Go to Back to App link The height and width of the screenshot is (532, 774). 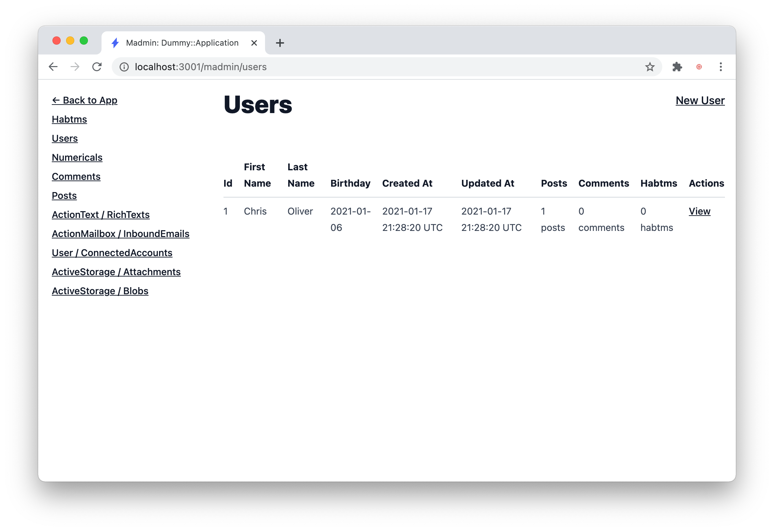click(84, 100)
